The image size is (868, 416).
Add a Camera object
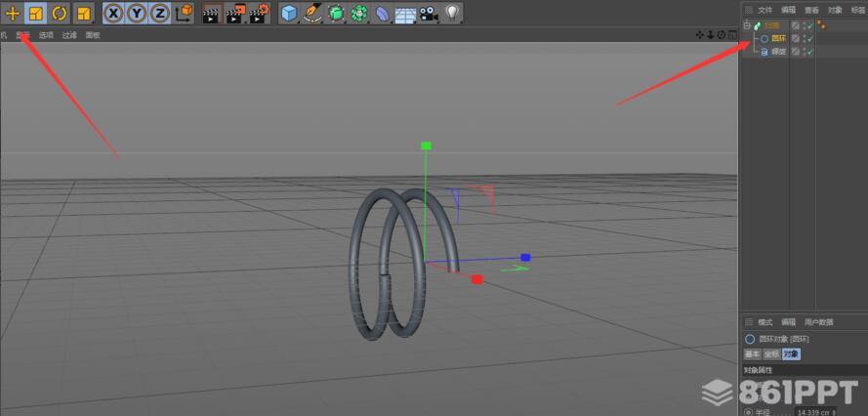click(x=429, y=14)
